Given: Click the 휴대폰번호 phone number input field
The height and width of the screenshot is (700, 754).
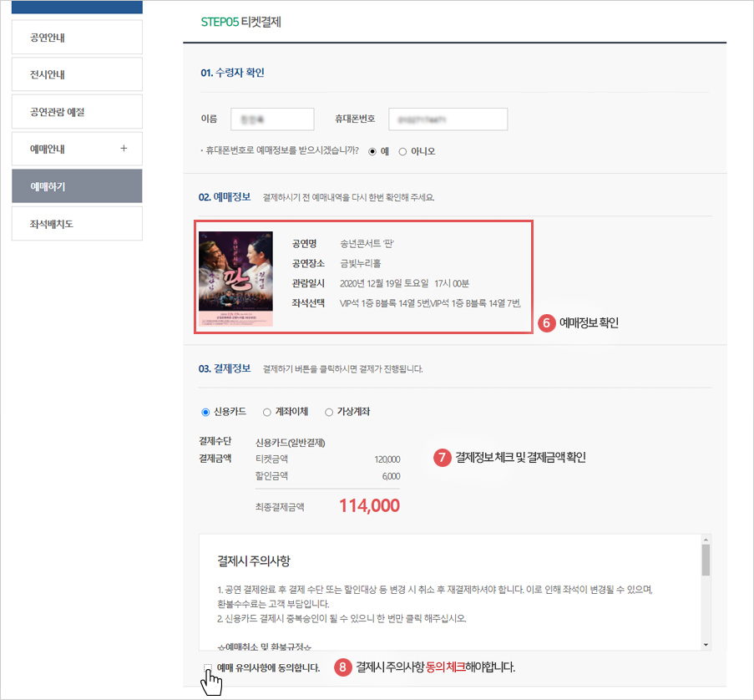Looking at the screenshot, I should click(448, 119).
